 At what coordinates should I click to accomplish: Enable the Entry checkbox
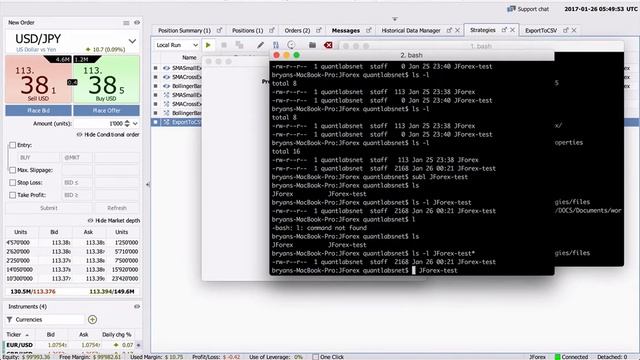pos(12,145)
